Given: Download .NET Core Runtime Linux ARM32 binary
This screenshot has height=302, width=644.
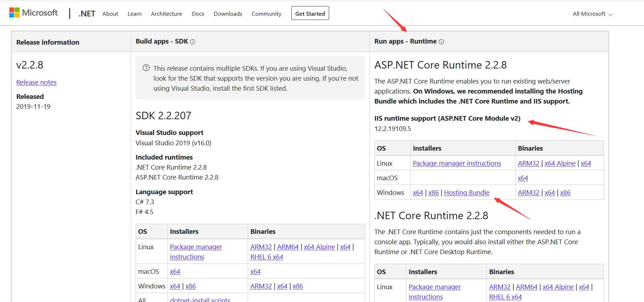Looking at the screenshot, I should [500, 287].
